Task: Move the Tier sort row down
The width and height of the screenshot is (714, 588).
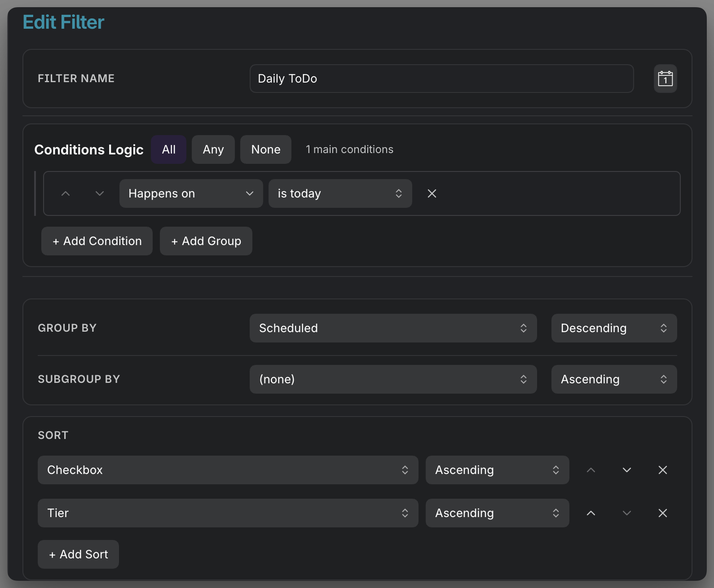Action: [x=627, y=513]
